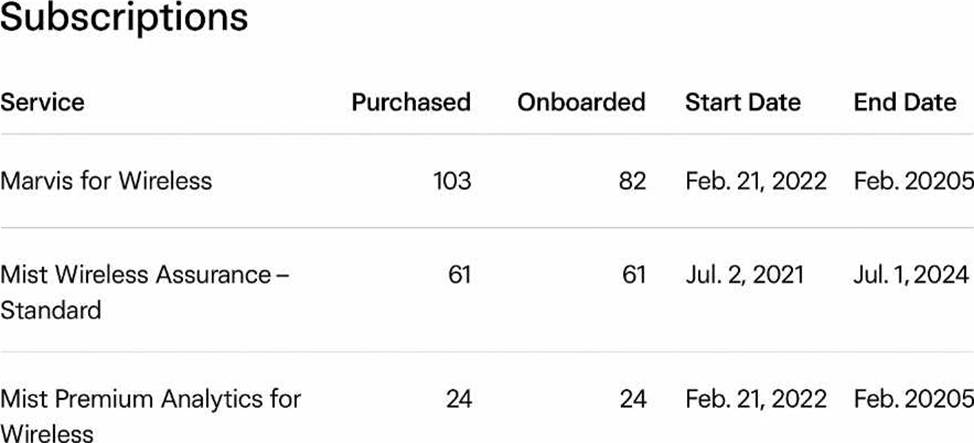Click the Marvis for Wireless end date

(913, 181)
